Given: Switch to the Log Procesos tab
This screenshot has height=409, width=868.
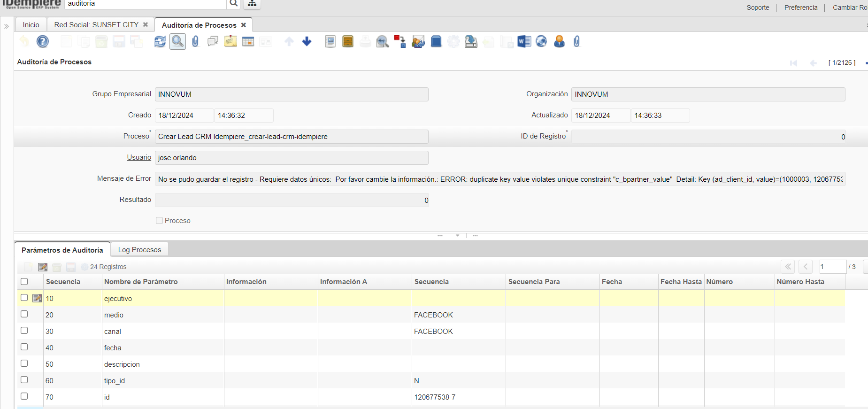Looking at the screenshot, I should [139, 250].
